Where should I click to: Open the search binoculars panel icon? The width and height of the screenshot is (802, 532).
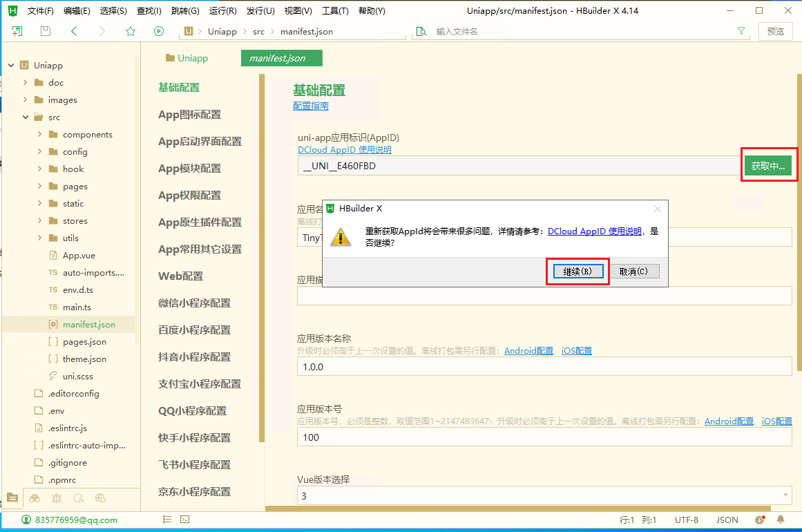point(35,497)
